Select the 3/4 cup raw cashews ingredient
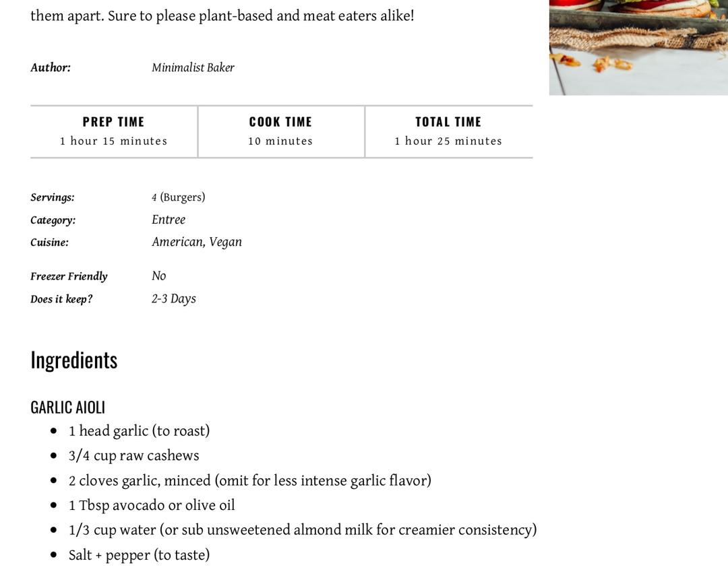 click(x=133, y=456)
